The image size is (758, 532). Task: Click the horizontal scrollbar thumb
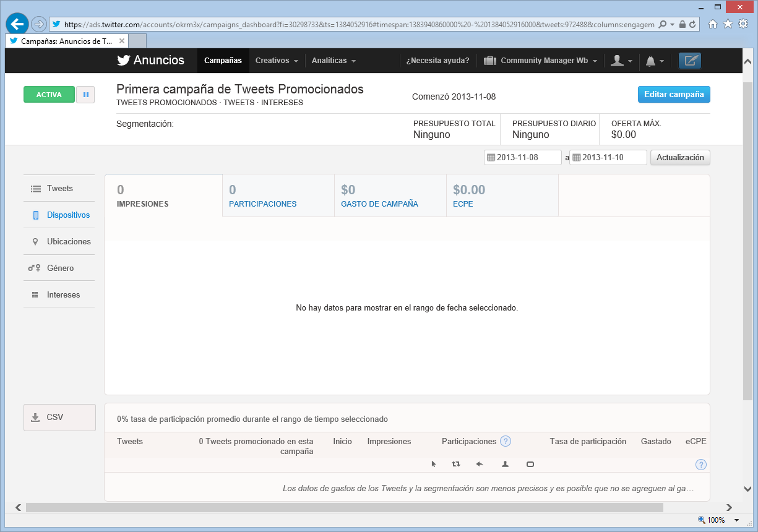[344, 507]
